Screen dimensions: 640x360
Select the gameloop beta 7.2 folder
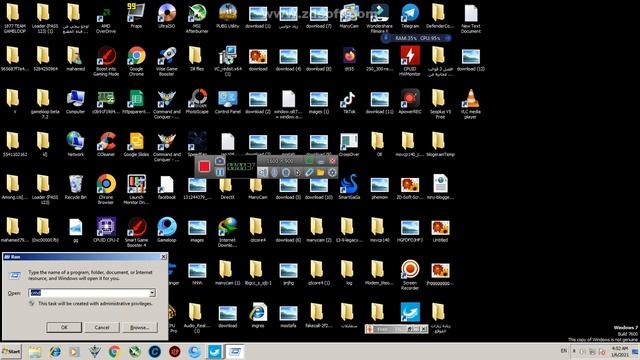click(x=45, y=104)
